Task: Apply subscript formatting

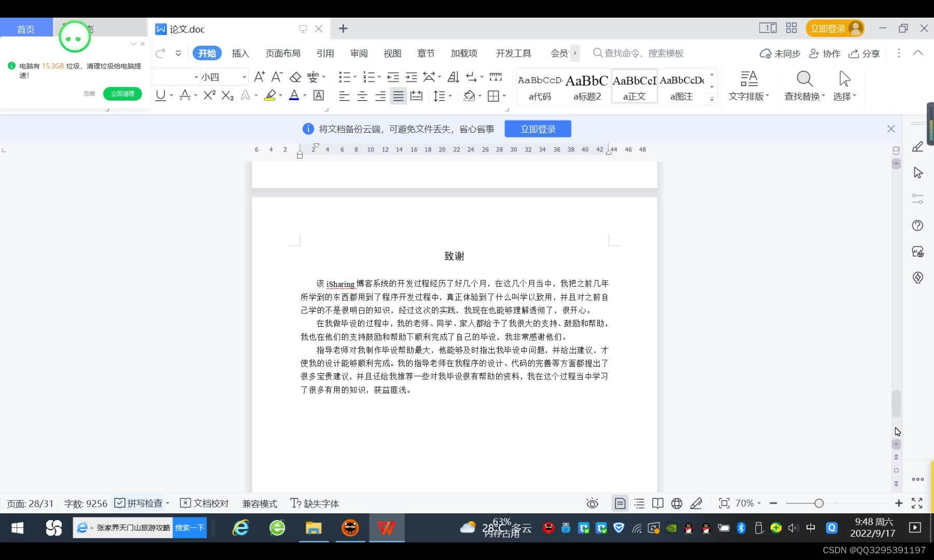Action: tap(227, 95)
